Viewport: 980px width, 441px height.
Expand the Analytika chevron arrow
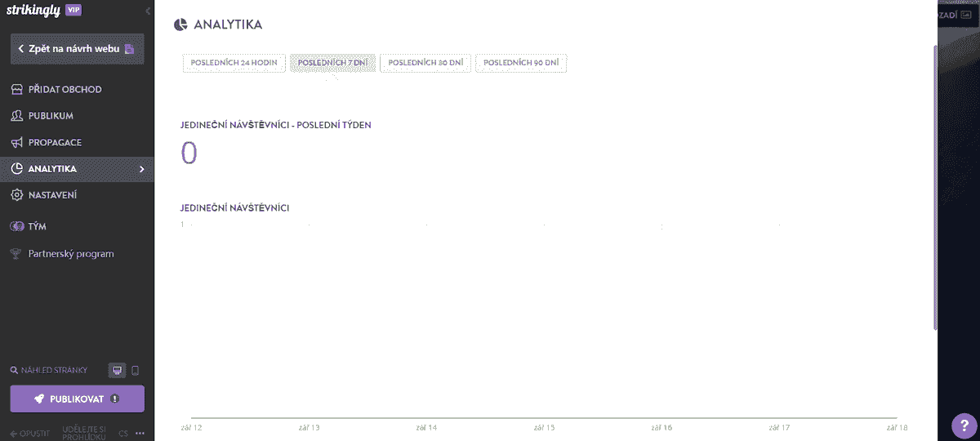tap(142, 169)
